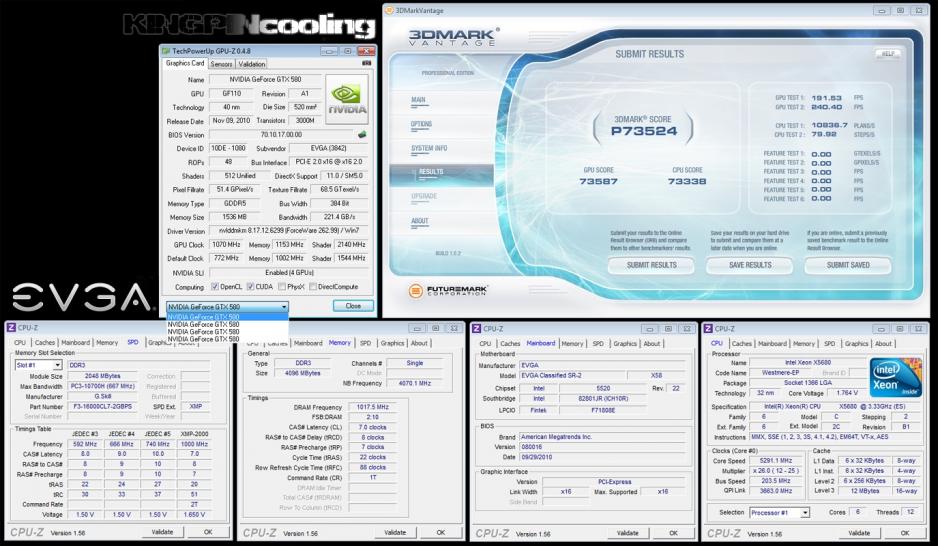Click the GPU-Z camera screenshot icon
Screen dimensions: 938x546
point(367,63)
